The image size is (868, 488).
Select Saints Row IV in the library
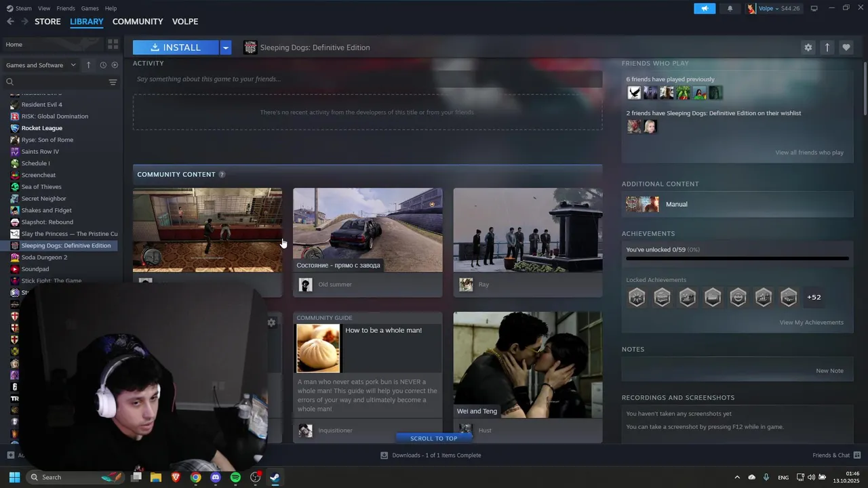pos(40,152)
